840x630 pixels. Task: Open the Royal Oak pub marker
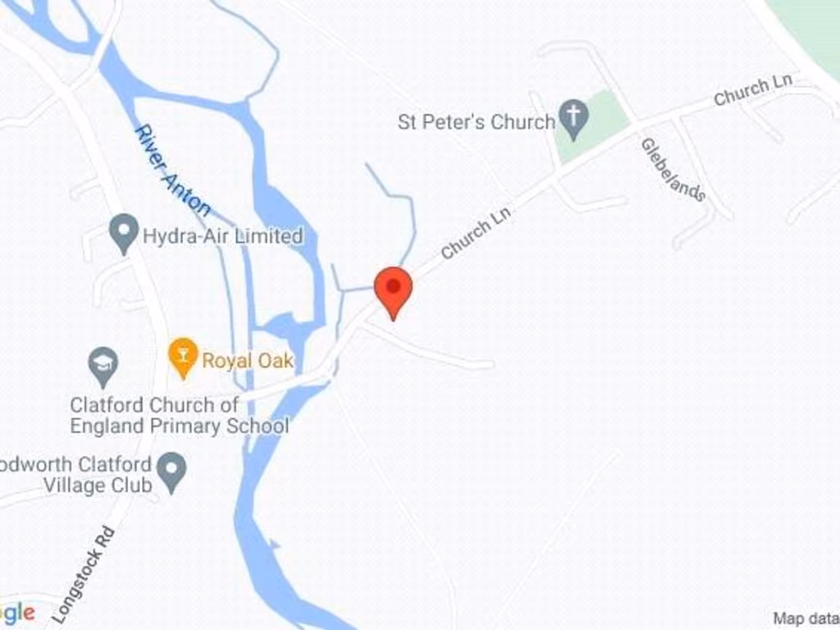[x=183, y=358]
